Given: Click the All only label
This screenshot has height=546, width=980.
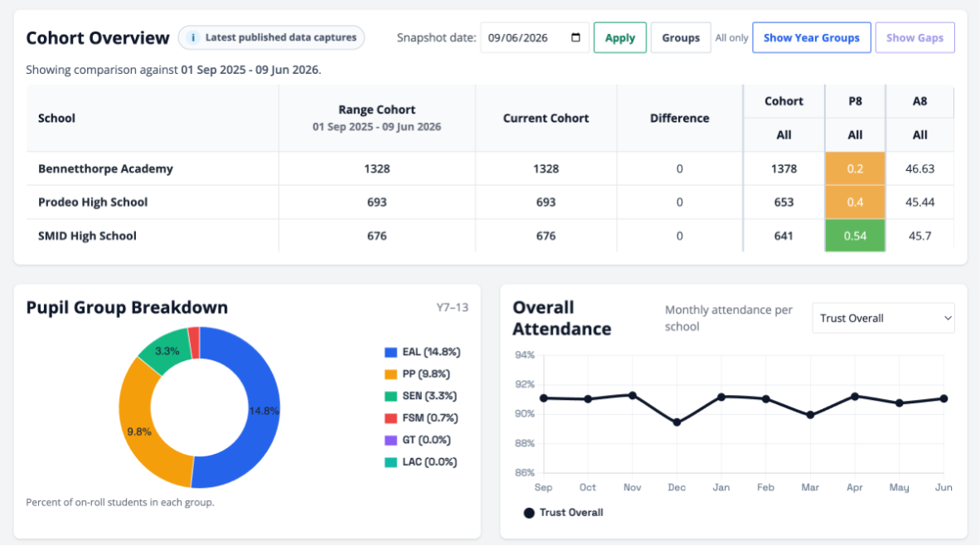Looking at the screenshot, I should (x=731, y=37).
